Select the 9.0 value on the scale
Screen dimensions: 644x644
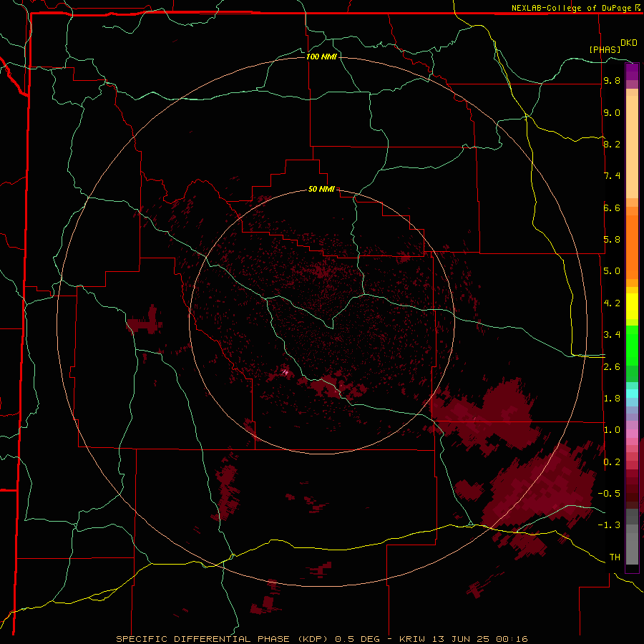(612, 112)
